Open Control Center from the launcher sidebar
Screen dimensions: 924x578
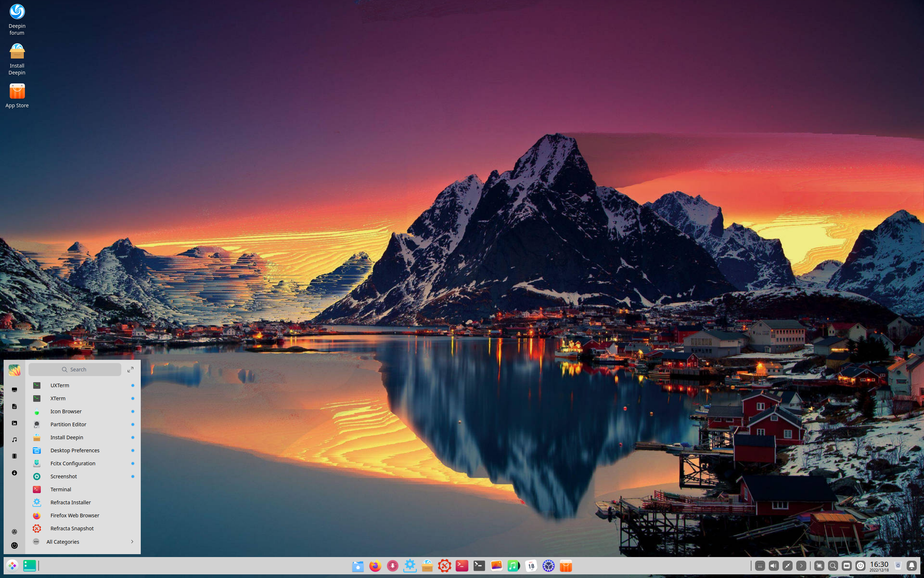(14, 532)
